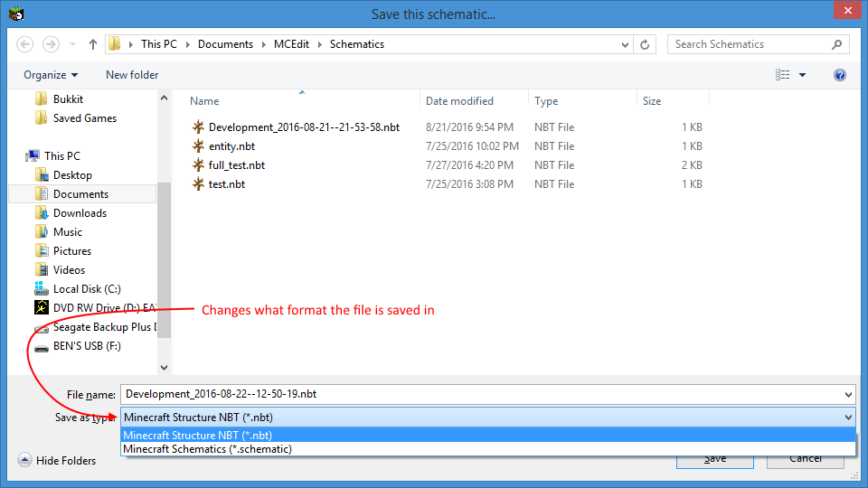868x488 pixels.
Task: Select 'Schematics' in the address breadcrumb
Action: tap(357, 44)
